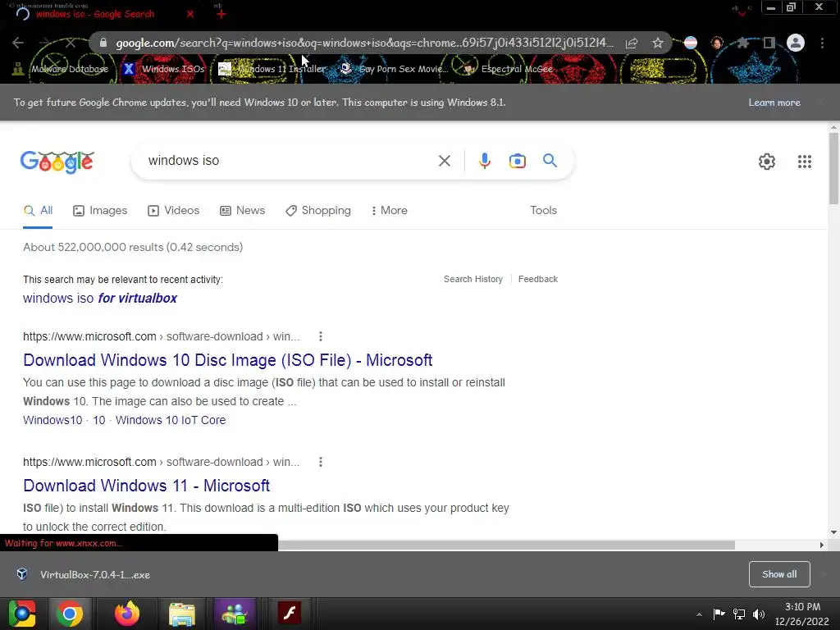
Task: Switch to the Videos tab
Action: (174, 211)
